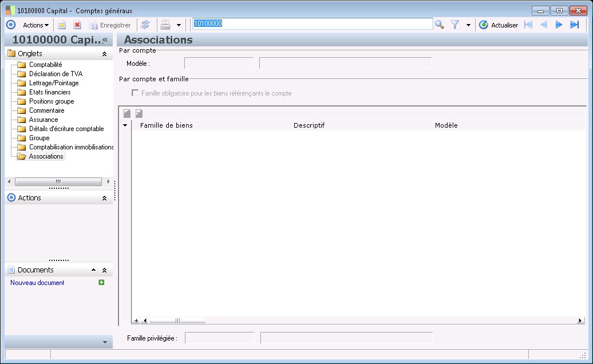Collapse the Documents section double chevron

point(104,270)
